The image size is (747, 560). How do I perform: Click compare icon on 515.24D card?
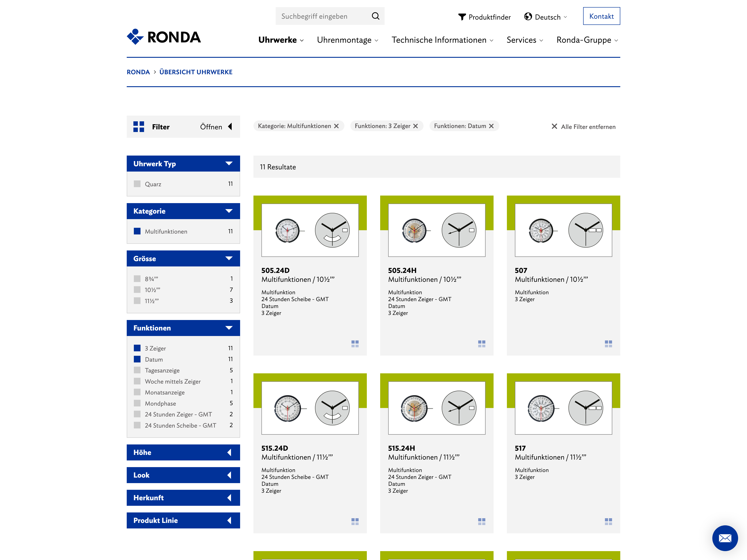[x=355, y=522]
